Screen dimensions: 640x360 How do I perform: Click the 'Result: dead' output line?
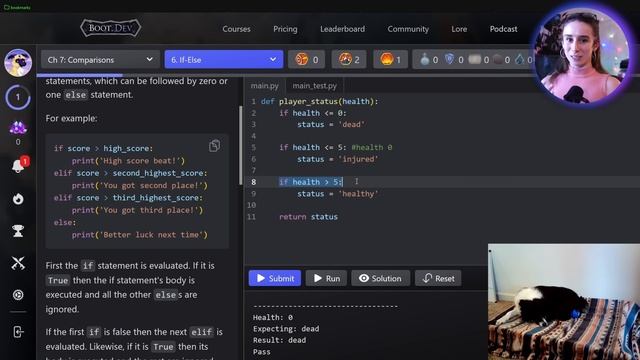(279, 340)
